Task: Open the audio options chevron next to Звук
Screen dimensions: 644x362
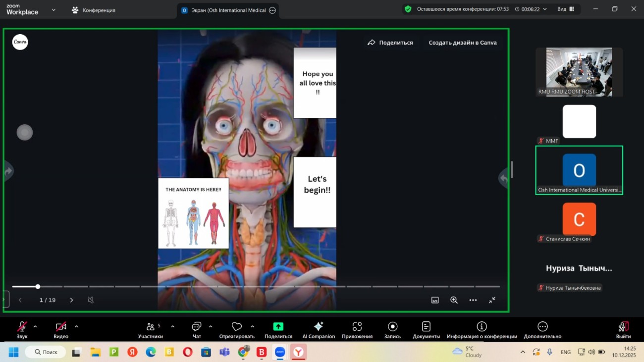Action: (x=35, y=327)
